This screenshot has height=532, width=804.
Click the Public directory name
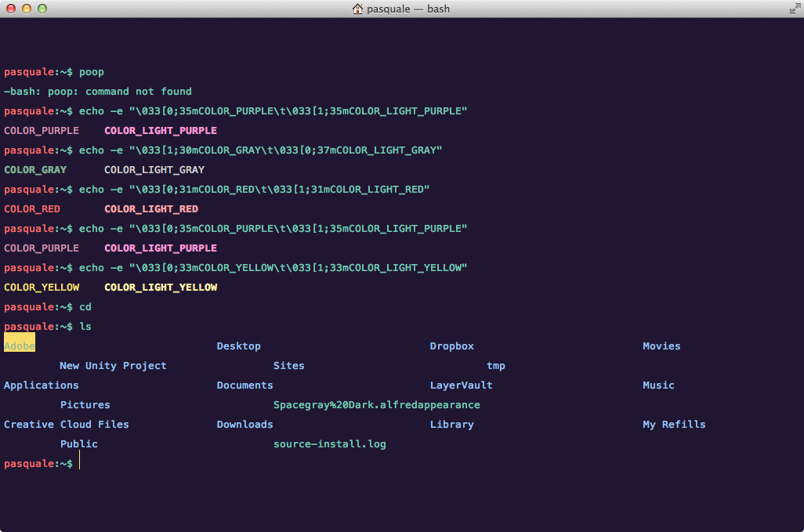[79, 444]
